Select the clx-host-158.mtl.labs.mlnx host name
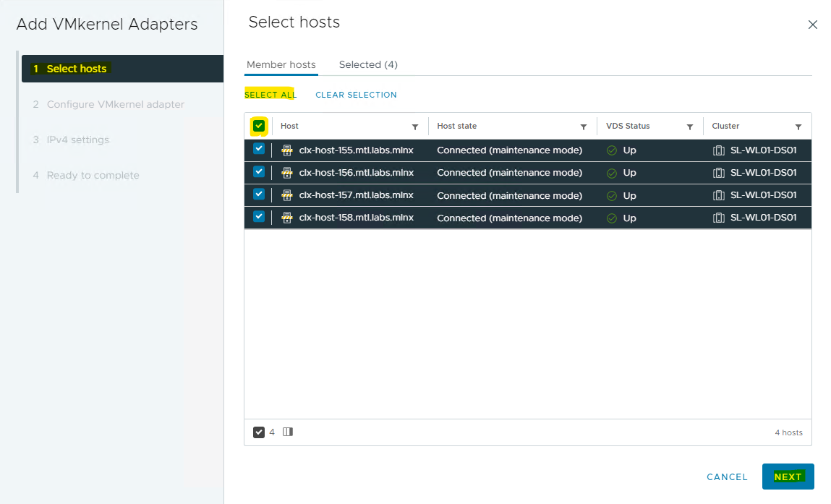831x504 pixels. tap(356, 218)
